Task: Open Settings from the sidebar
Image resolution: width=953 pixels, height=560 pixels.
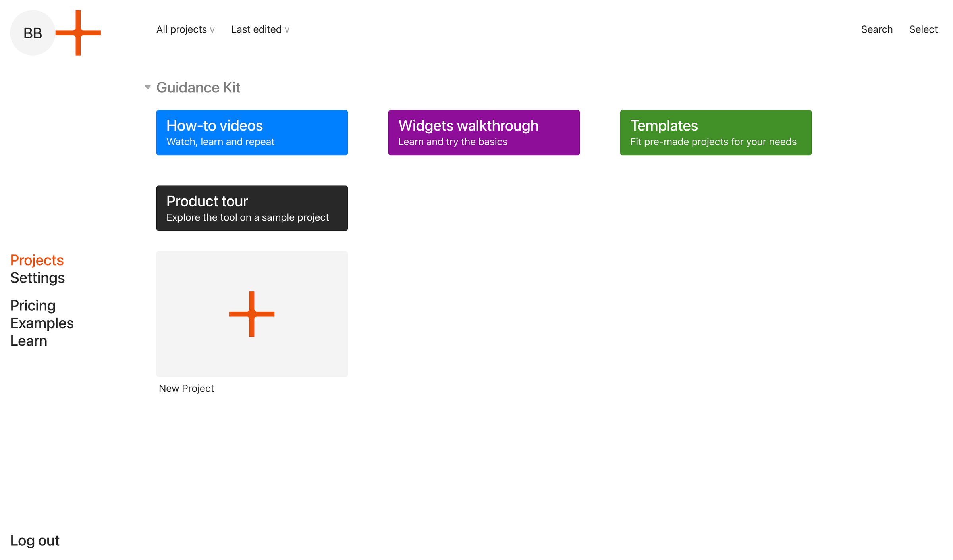Action: coord(37,278)
